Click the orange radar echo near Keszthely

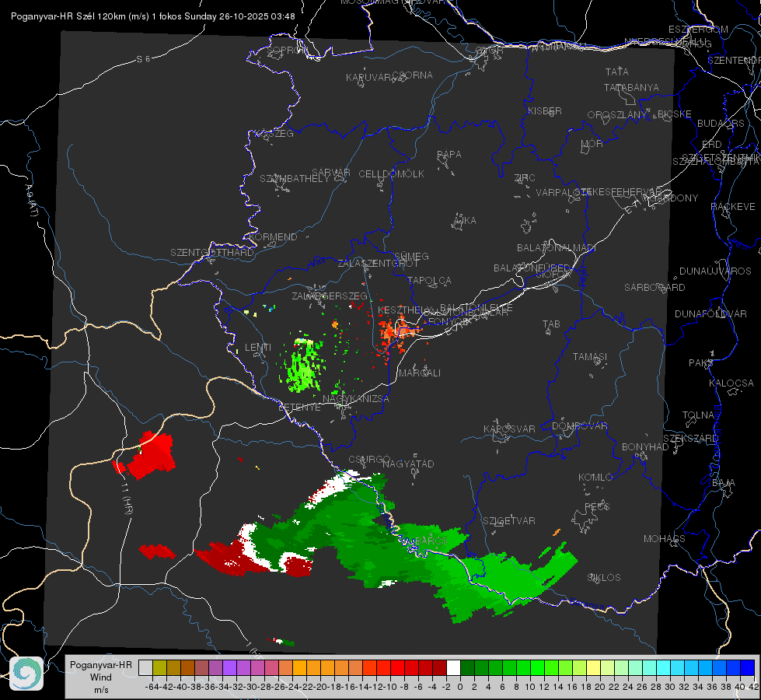point(396,331)
